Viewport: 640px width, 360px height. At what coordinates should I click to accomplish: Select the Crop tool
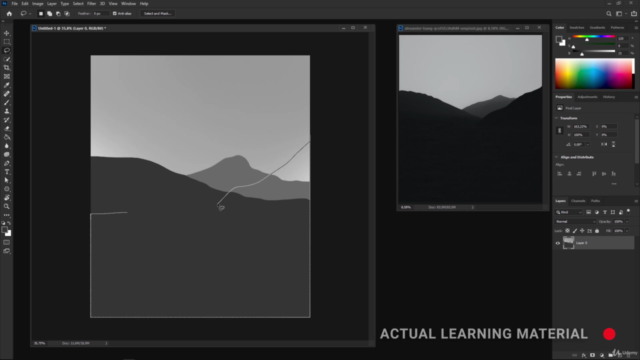pos(7,68)
